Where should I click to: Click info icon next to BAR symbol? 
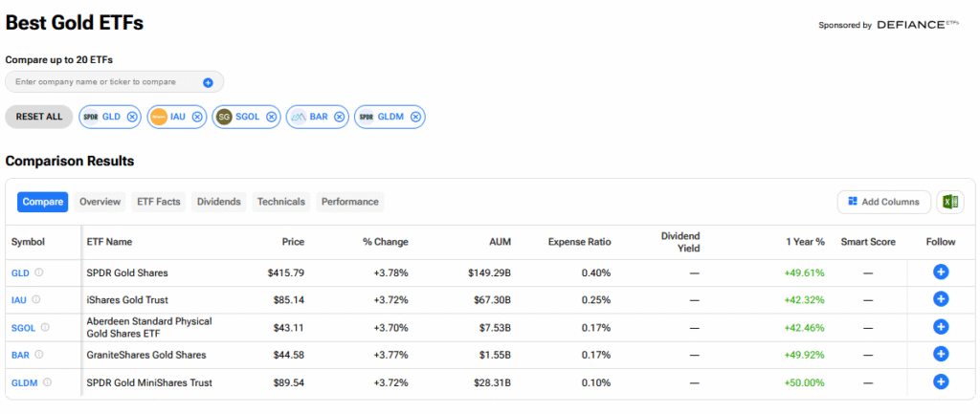pyautogui.click(x=38, y=355)
